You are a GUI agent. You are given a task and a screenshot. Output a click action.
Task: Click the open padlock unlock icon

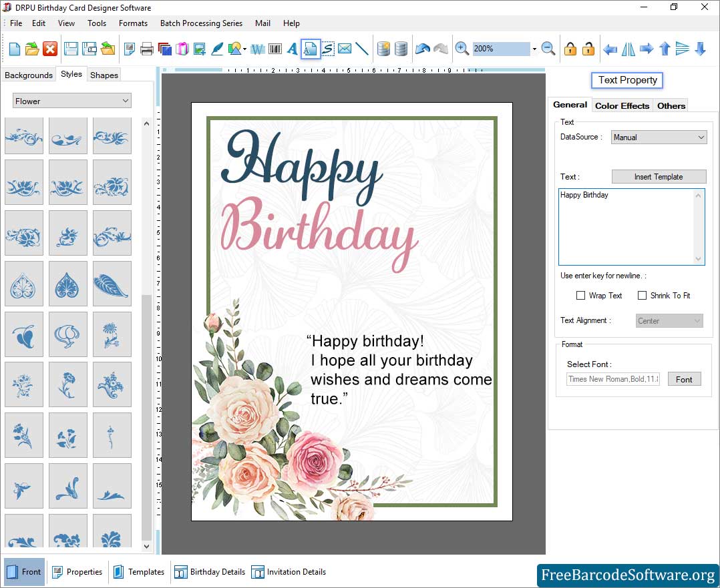[588, 49]
